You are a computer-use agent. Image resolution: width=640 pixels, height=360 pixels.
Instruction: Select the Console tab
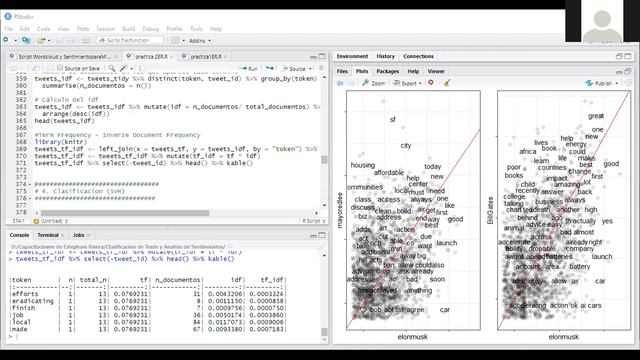(x=19, y=235)
